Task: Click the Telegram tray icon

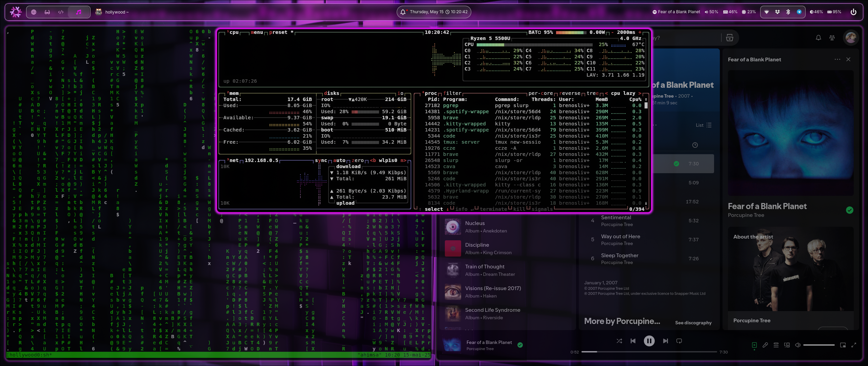Action: coord(799,12)
